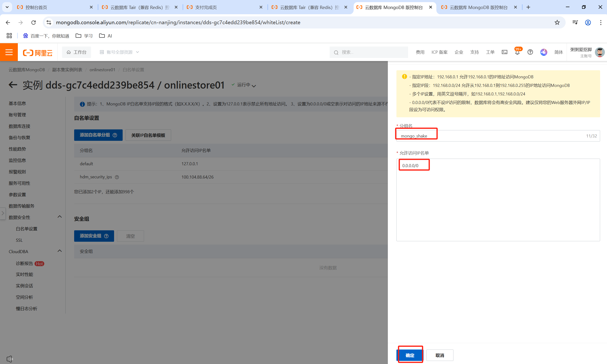Viewport: 607px width, 364px height.
Task: Open the Cloud Shell terminal icon
Action: click(x=504, y=52)
